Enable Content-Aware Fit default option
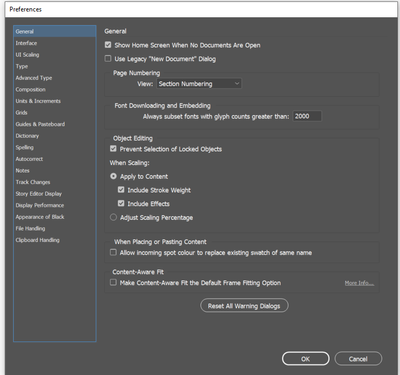The image size is (400, 375). (113, 283)
